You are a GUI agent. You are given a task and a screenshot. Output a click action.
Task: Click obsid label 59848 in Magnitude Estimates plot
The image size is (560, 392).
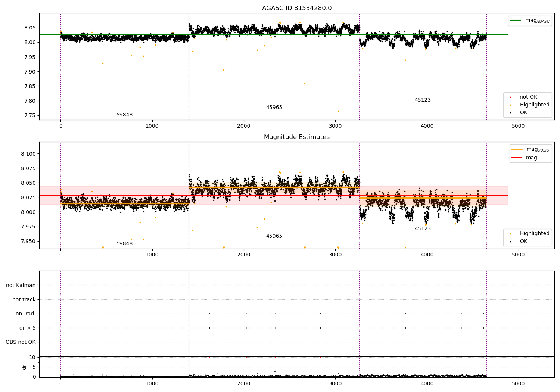tap(125, 244)
